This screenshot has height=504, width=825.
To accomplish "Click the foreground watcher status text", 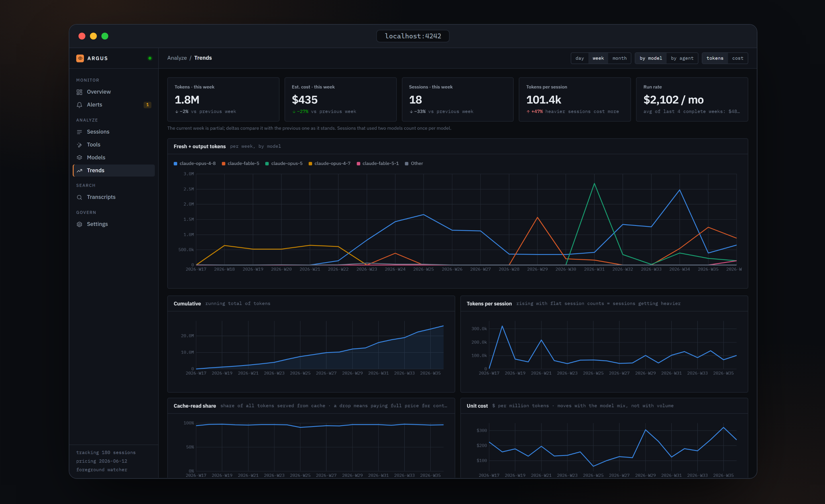I will 101,470.
